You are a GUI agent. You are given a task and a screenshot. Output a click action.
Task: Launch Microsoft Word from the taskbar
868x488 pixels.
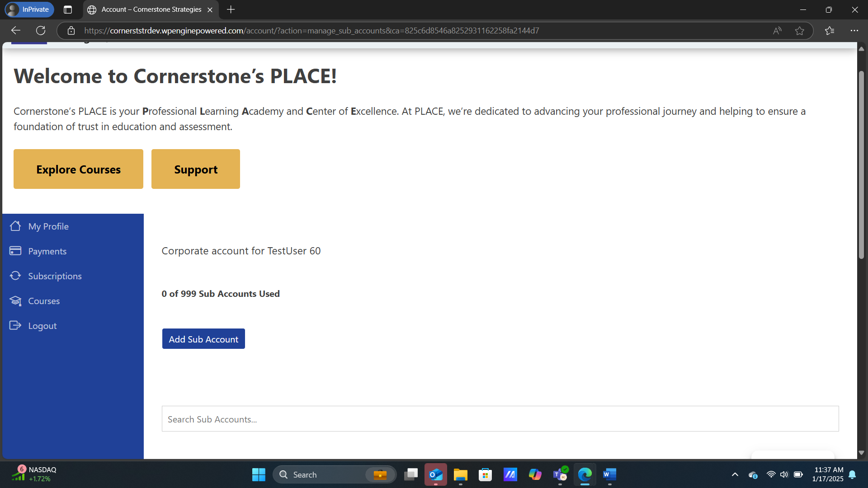click(609, 474)
